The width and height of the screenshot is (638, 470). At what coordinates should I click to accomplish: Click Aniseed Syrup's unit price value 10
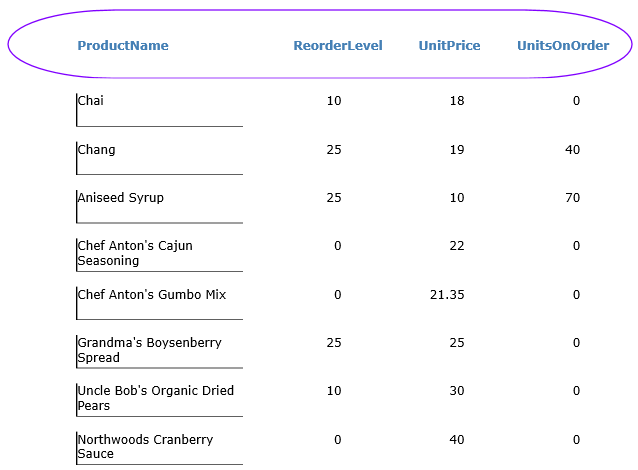(x=457, y=198)
